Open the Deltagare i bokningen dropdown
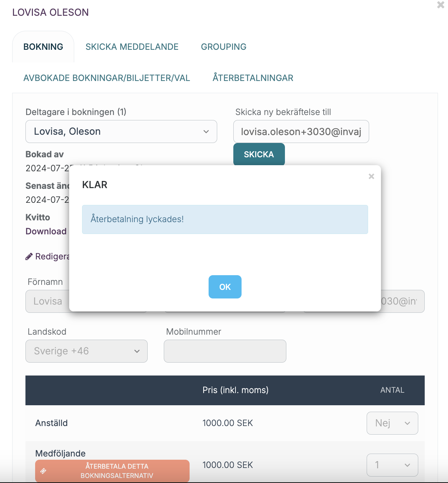448x483 pixels. pyautogui.click(x=121, y=131)
